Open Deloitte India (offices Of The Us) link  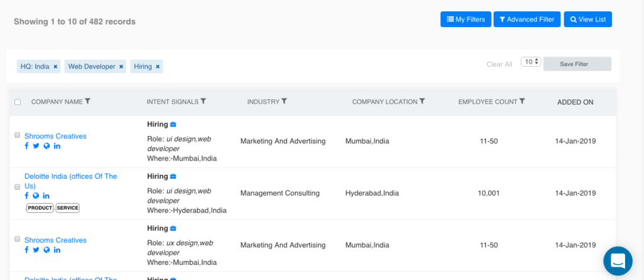70,181
